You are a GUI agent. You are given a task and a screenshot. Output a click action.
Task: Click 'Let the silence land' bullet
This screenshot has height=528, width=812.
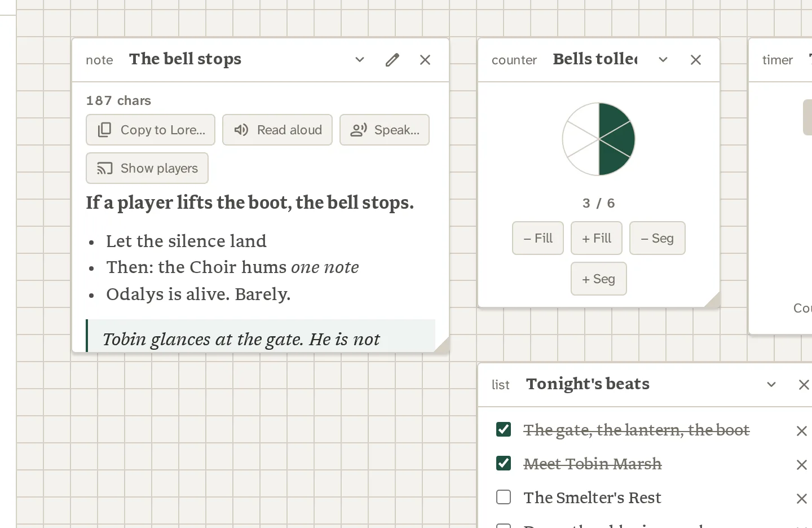coord(186,241)
